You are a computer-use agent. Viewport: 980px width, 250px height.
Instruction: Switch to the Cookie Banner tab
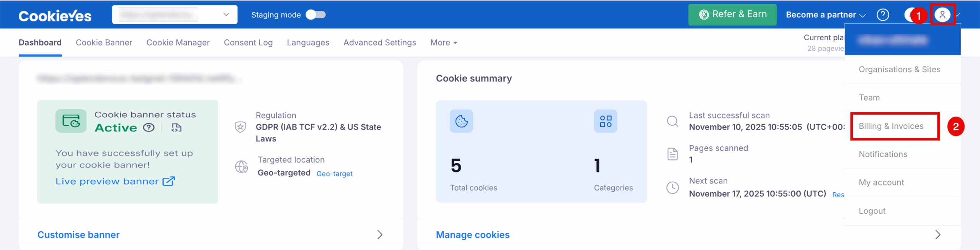tap(104, 43)
